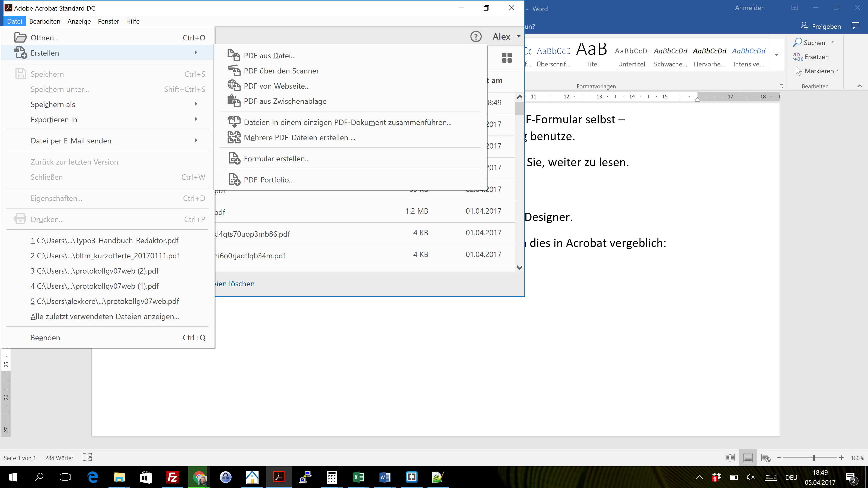This screenshot has height=488, width=868.
Task: Open Word ribbon display options icon
Action: (794, 8)
